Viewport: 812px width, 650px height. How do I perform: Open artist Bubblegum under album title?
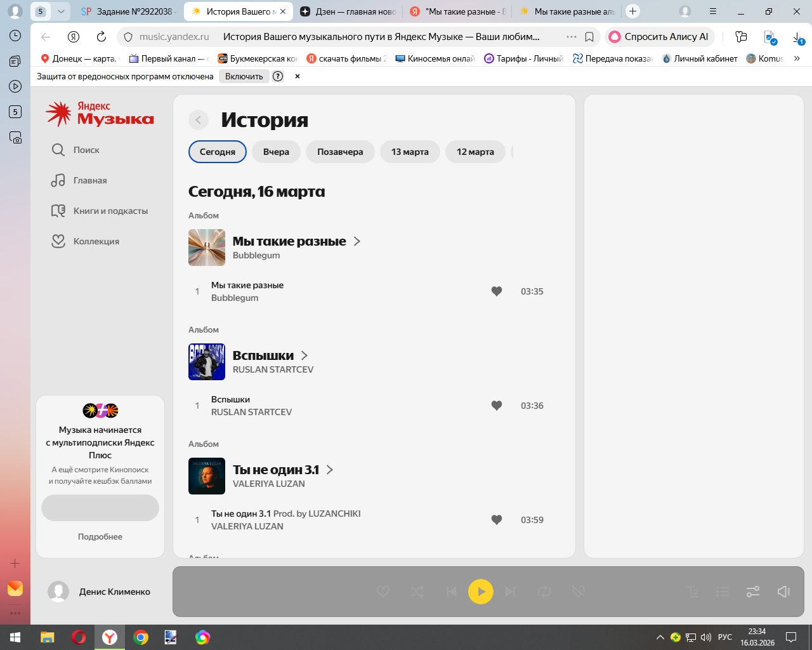pyautogui.click(x=256, y=255)
